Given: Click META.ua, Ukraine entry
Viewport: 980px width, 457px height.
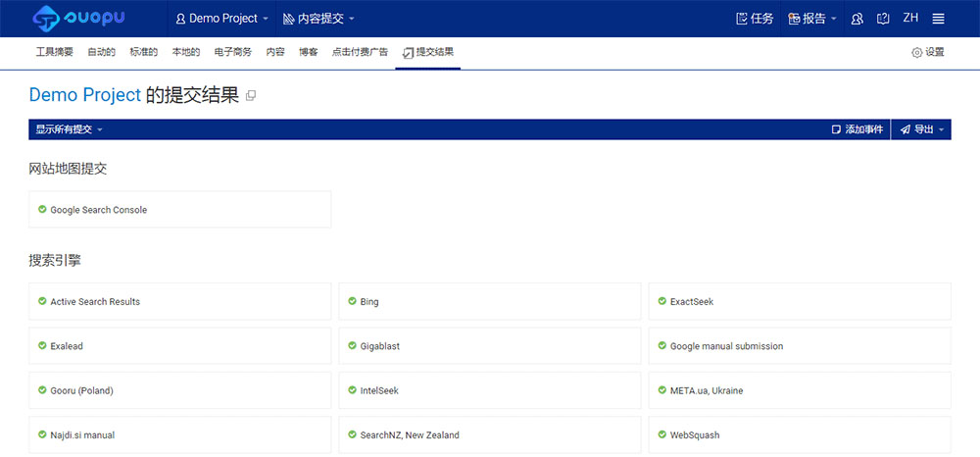Looking at the screenshot, I should [800, 390].
